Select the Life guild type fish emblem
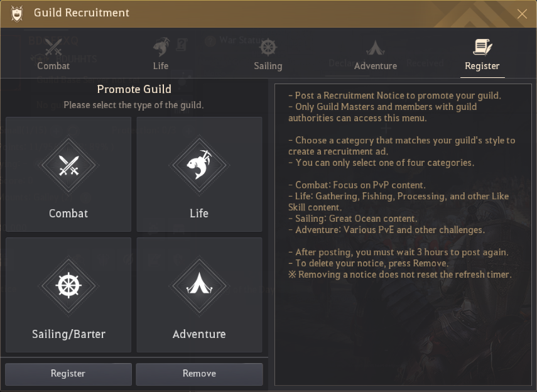Screen dimensions: 537x392 point(199,166)
